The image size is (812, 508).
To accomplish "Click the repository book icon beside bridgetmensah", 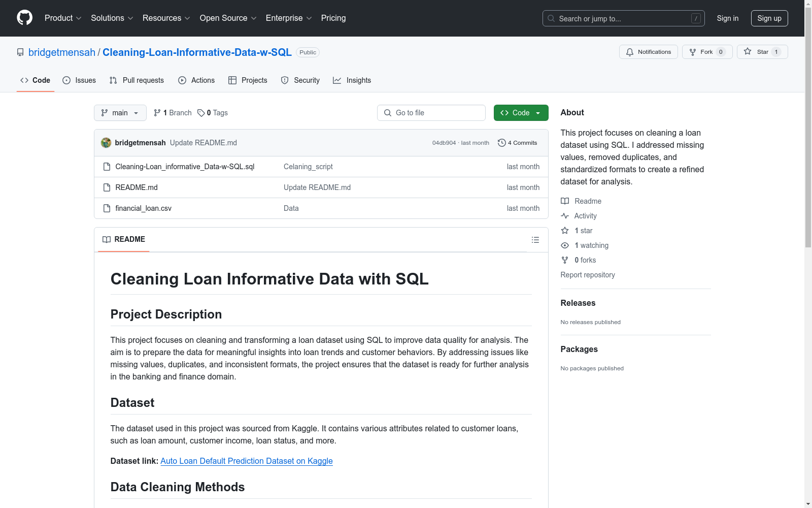I will (x=20, y=52).
